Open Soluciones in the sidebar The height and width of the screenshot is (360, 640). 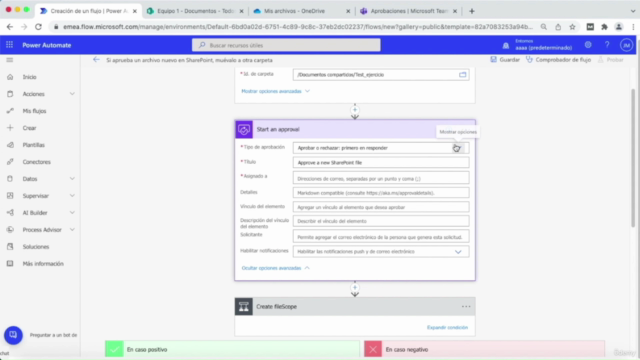36,247
